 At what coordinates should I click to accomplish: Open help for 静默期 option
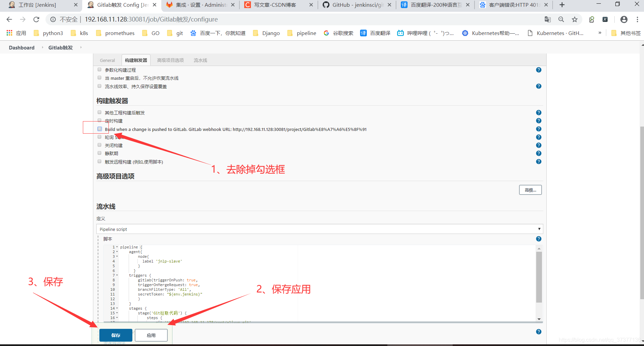click(x=539, y=153)
